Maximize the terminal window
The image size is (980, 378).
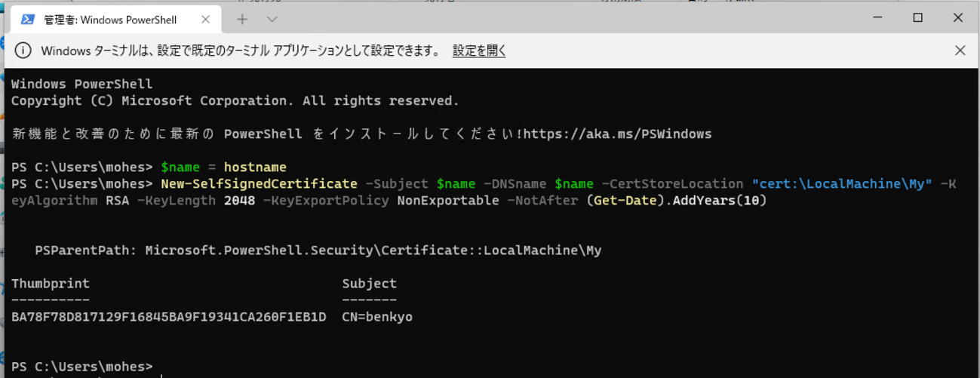(x=918, y=17)
